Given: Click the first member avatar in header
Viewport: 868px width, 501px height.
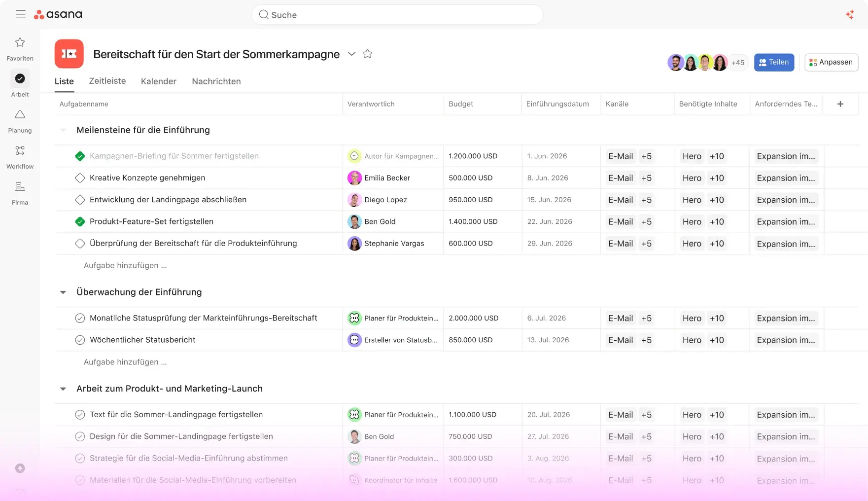Looking at the screenshot, I should [675, 63].
